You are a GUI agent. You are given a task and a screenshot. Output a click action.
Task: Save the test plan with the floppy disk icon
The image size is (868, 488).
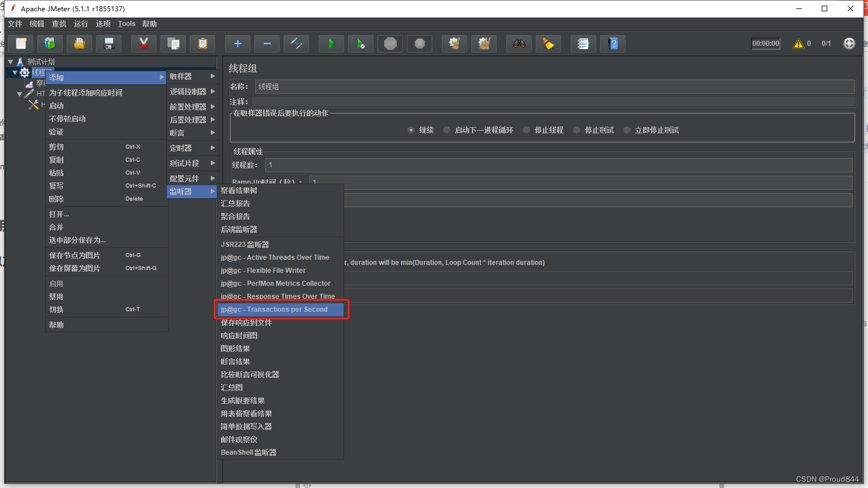(109, 43)
